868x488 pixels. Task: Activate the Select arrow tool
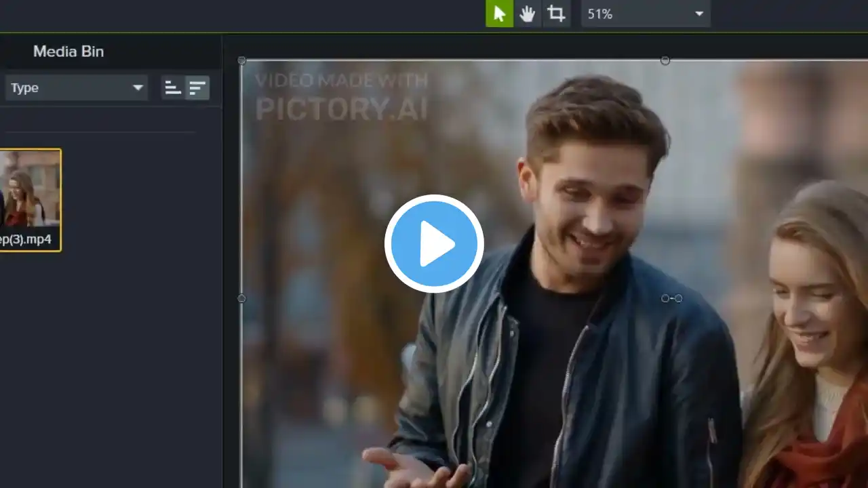pos(499,14)
